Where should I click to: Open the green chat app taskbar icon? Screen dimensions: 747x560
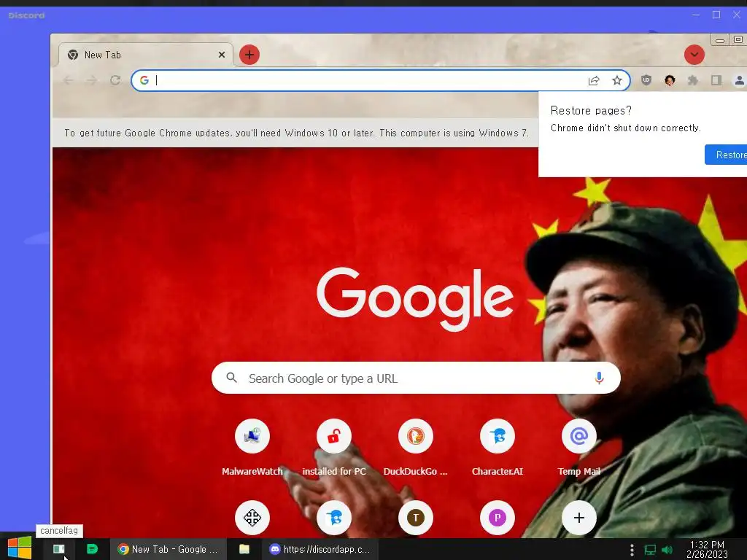[92, 549]
